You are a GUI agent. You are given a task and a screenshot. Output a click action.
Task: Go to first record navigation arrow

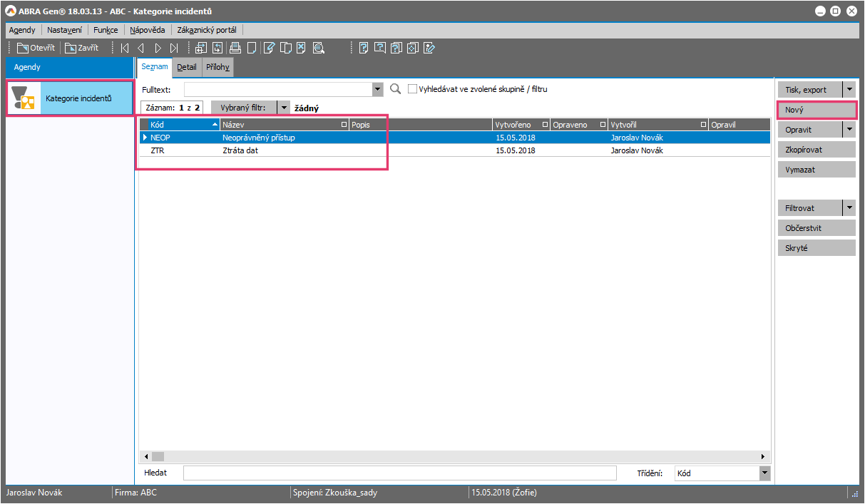click(125, 48)
